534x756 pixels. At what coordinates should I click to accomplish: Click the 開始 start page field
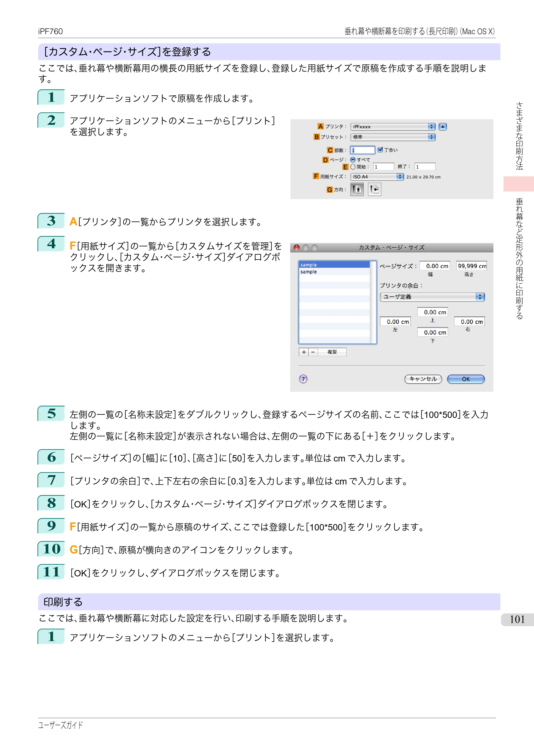tap(384, 166)
